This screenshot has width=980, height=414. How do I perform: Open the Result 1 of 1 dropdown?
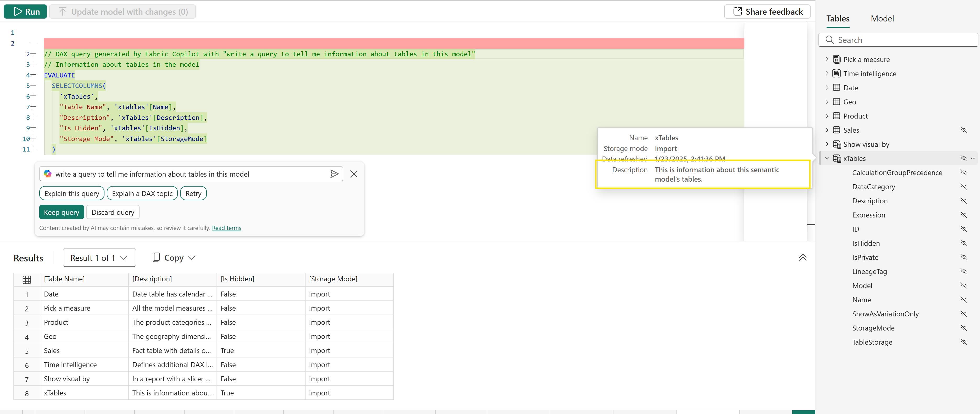[x=99, y=258]
